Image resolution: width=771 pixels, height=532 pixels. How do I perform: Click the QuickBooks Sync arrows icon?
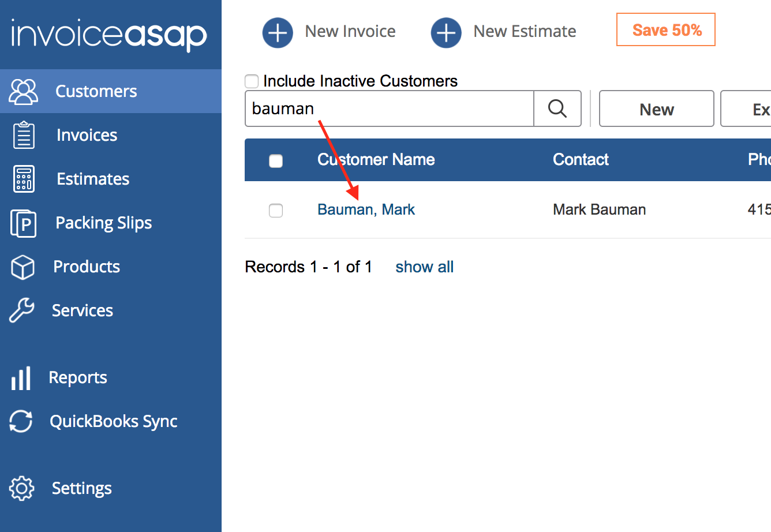pyautogui.click(x=21, y=421)
